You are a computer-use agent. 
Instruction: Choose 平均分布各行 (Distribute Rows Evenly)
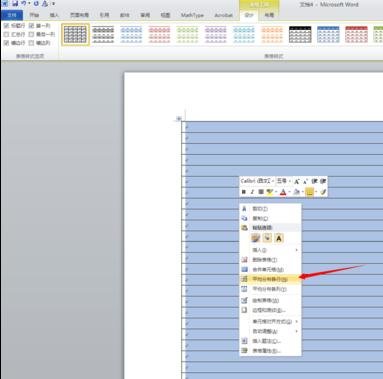270,279
